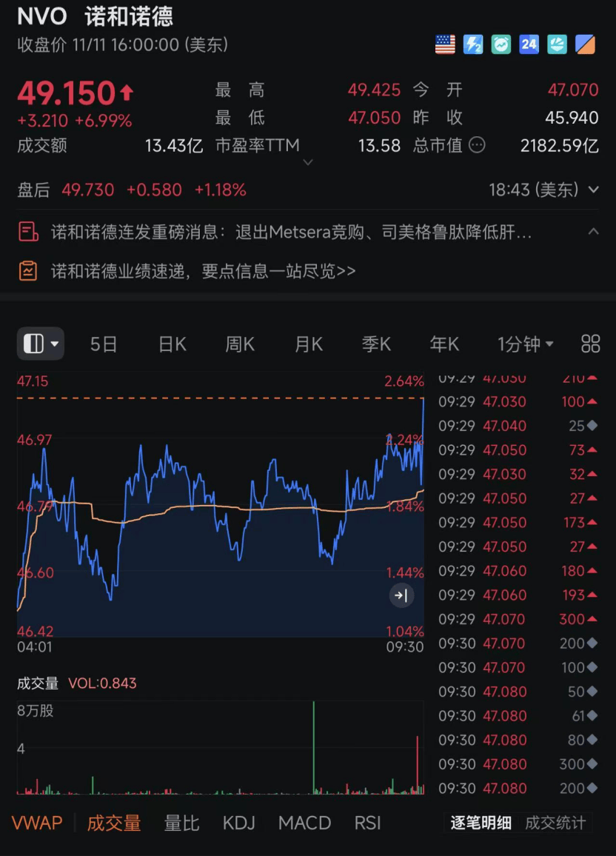Tap the ellipsis icon next to 总市值
The width and height of the screenshot is (616, 856).
[x=478, y=145]
